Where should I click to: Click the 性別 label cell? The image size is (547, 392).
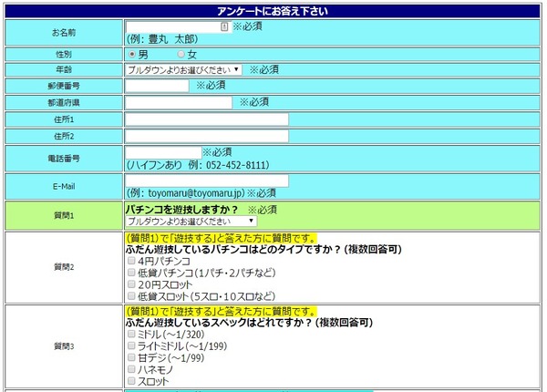tap(64, 55)
